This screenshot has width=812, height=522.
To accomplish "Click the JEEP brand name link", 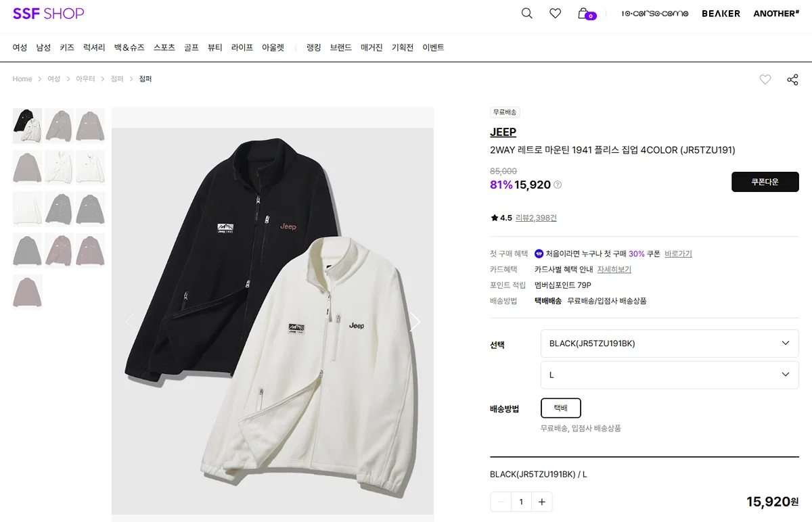I will point(503,133).
